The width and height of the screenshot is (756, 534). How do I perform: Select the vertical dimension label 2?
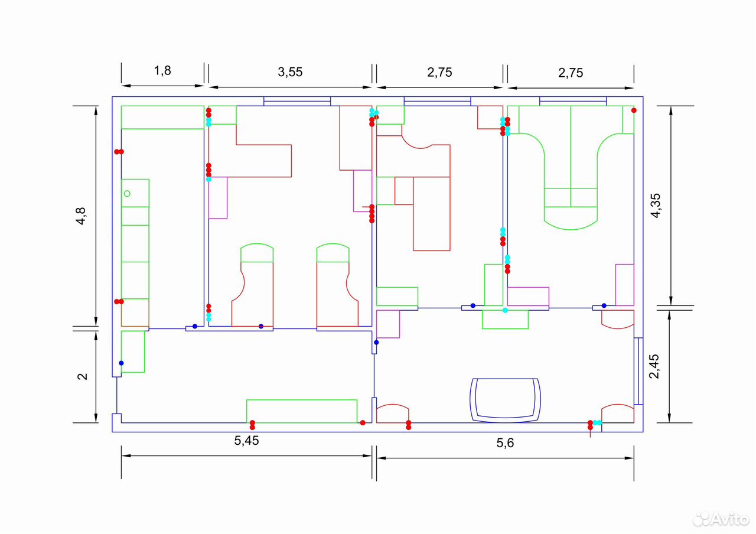pyautogui.click(x=83, y=376)
